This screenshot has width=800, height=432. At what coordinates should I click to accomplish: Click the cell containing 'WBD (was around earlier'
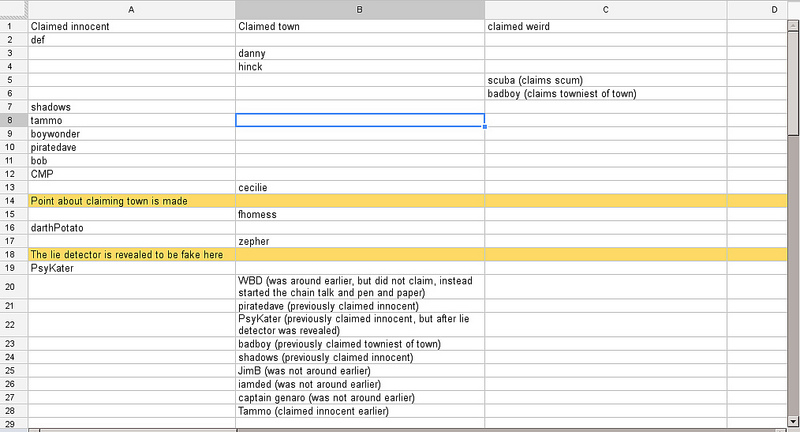coord(360,285)
